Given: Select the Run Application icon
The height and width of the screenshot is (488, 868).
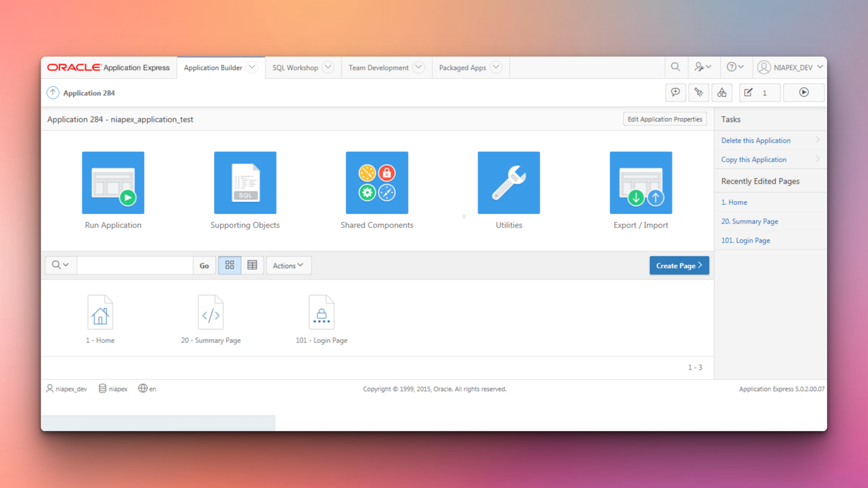Looking at the screenshot, I should 113,183.
